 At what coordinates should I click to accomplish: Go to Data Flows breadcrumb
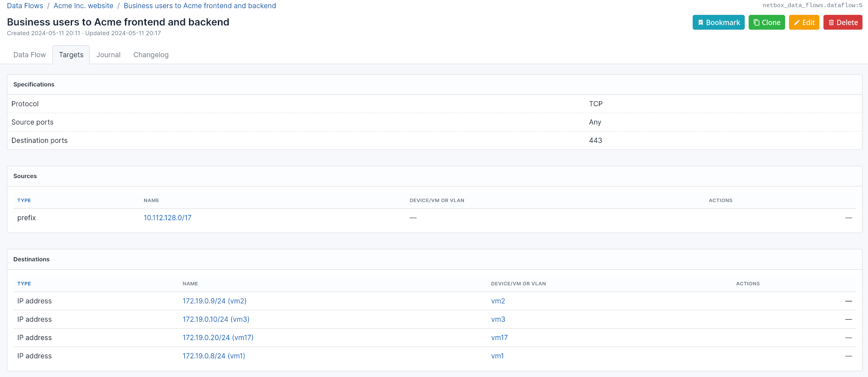coord(25,6)
